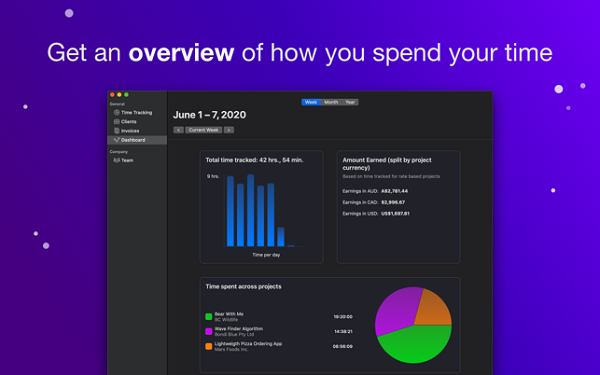Screen dimensions: 600x375
Task: Go to previous week arrow button
Action: [178, 130]
